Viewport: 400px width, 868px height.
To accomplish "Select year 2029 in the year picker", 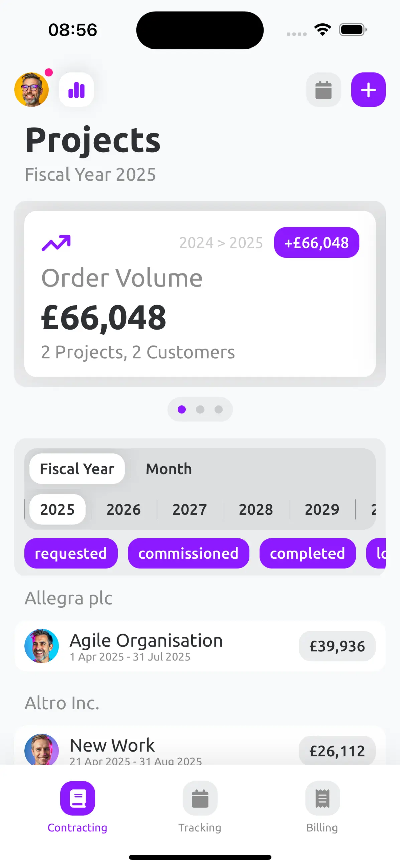I will click(322, 509).
